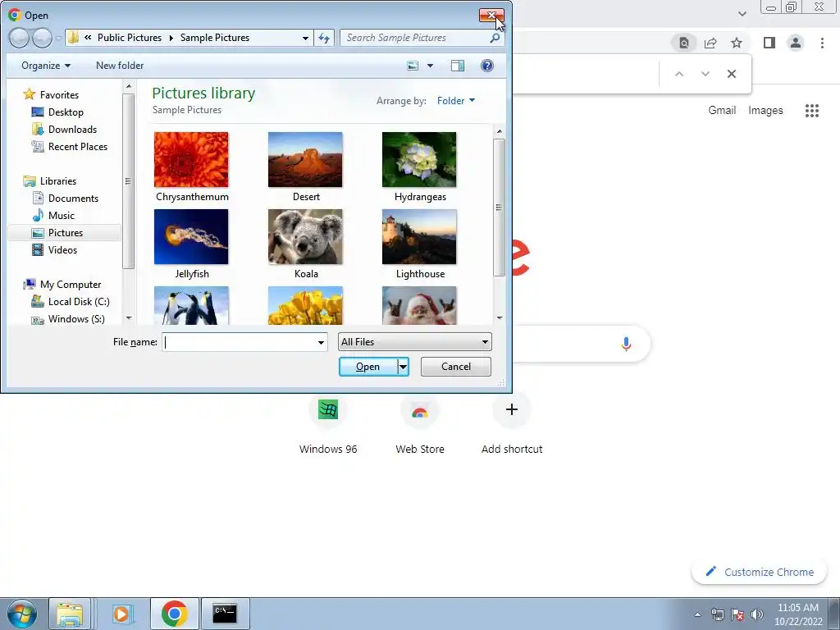This screenshot has width=840, height=630.
Task: Open the dialog Help question mark icon
Action: point(487,66)
